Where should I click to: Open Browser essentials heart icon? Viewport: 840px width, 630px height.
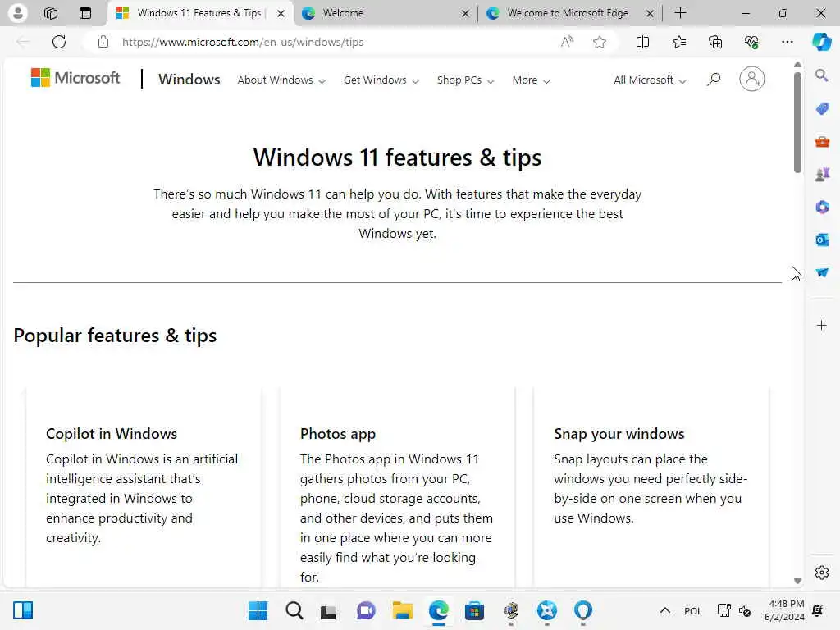tap(751, 42)
